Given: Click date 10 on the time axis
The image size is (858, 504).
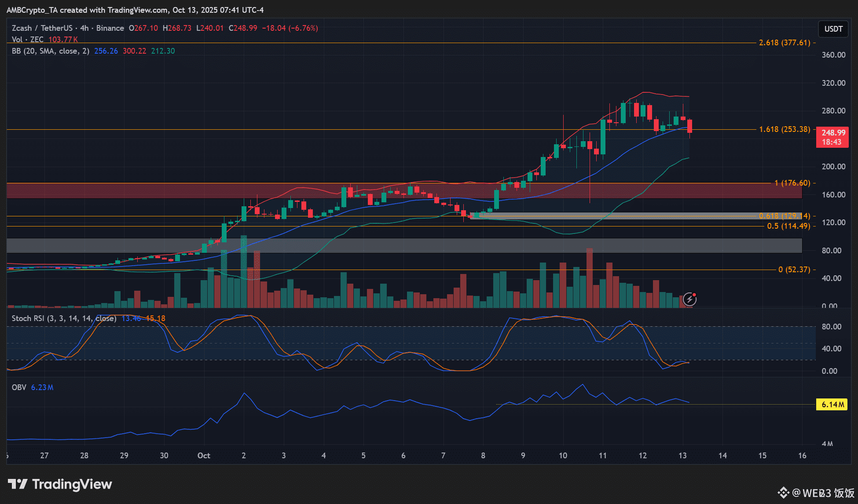Looking at the screenshot, I should (563, 456).
